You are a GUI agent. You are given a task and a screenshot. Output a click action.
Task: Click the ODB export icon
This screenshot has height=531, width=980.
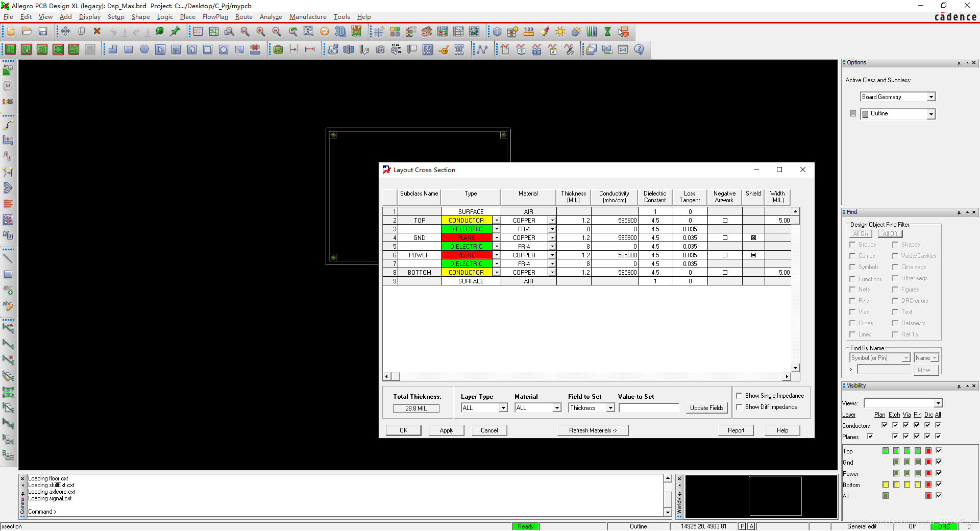point(333,50)
